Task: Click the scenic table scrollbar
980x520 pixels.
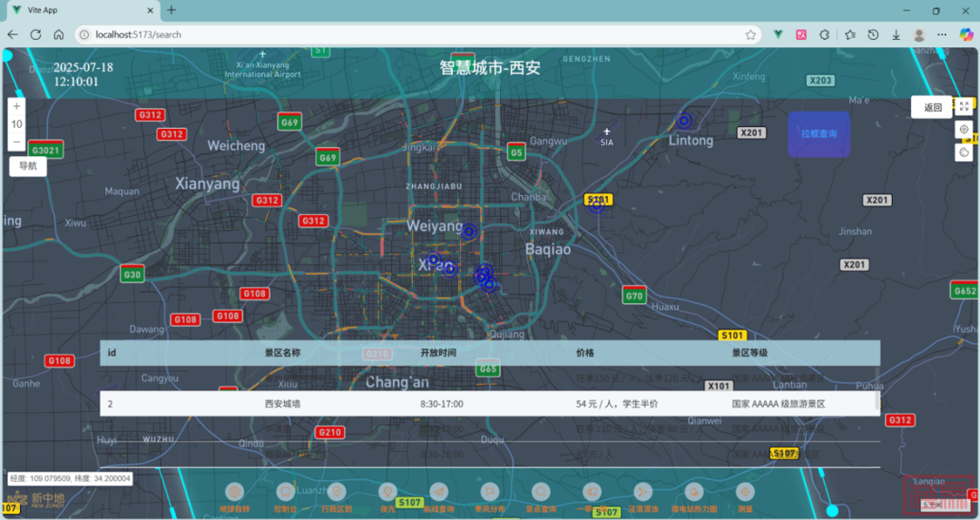Action: (x=877, y=401)
